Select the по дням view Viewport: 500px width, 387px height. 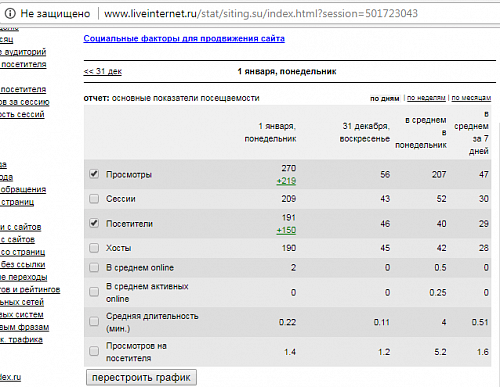(385, 98)
